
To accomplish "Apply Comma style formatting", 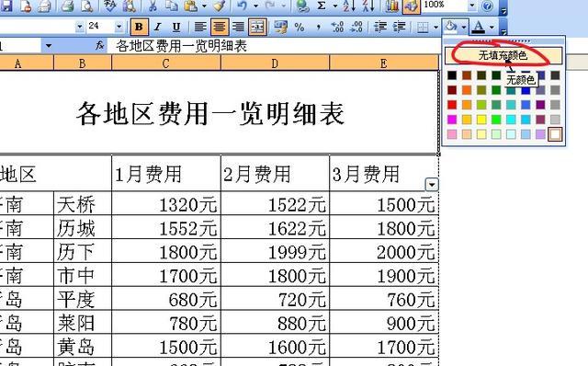I will pos(318,27).
